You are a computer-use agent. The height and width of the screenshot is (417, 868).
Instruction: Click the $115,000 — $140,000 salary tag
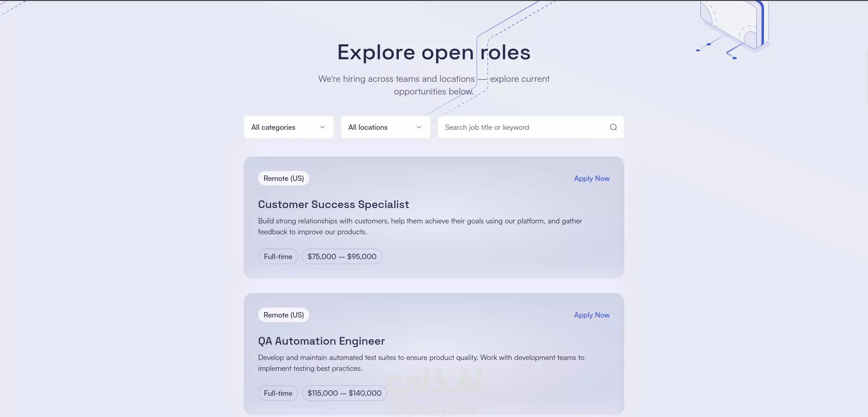tap(344, 393)
